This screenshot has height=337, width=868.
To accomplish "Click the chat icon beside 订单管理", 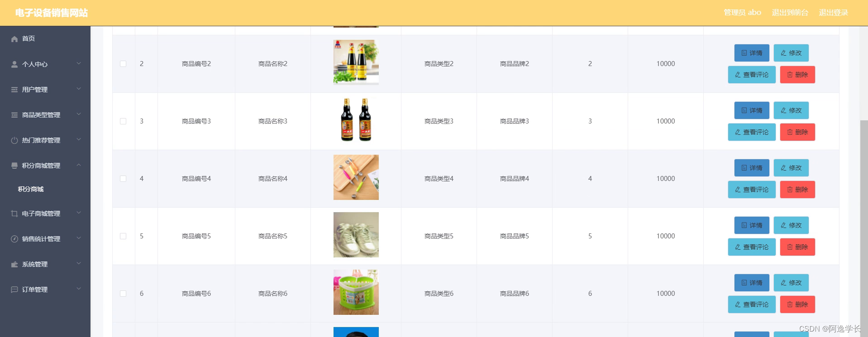I will (x=14, y=290).
